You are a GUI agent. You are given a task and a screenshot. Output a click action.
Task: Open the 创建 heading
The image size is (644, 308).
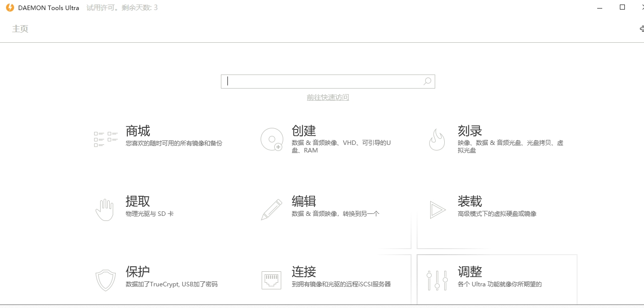[304, 131]
